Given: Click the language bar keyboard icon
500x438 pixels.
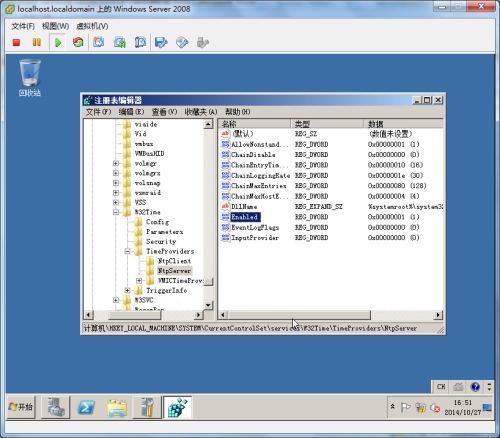Looking at the screenshot, I should click(458, 387).
